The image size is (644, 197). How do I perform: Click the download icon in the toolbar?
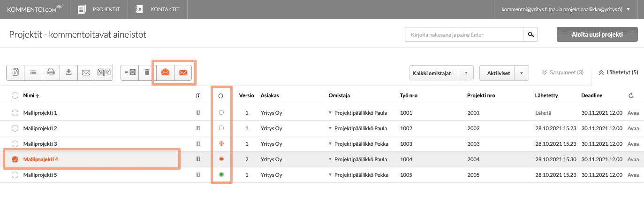[x=68, y=72]
